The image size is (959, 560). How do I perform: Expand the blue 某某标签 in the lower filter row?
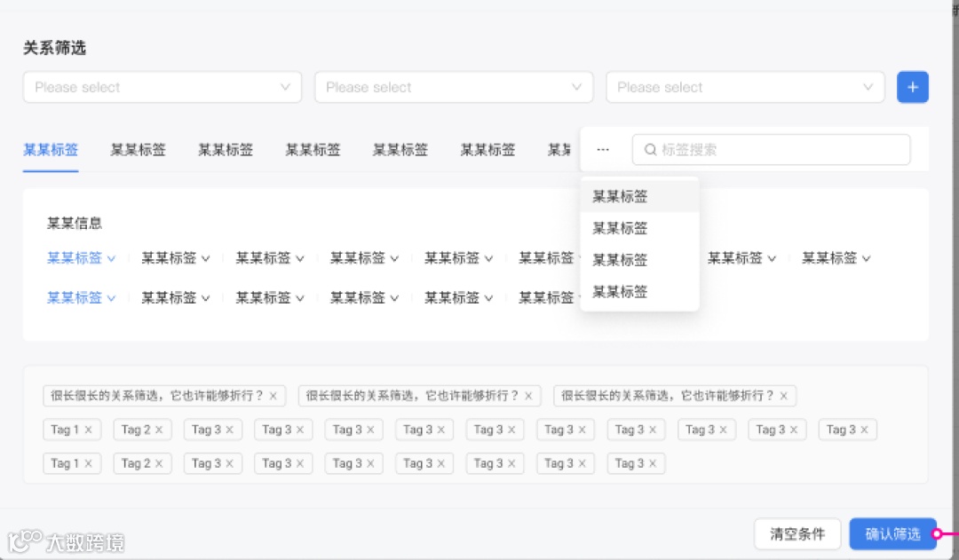pyautogui.click(x=82, y=297)
